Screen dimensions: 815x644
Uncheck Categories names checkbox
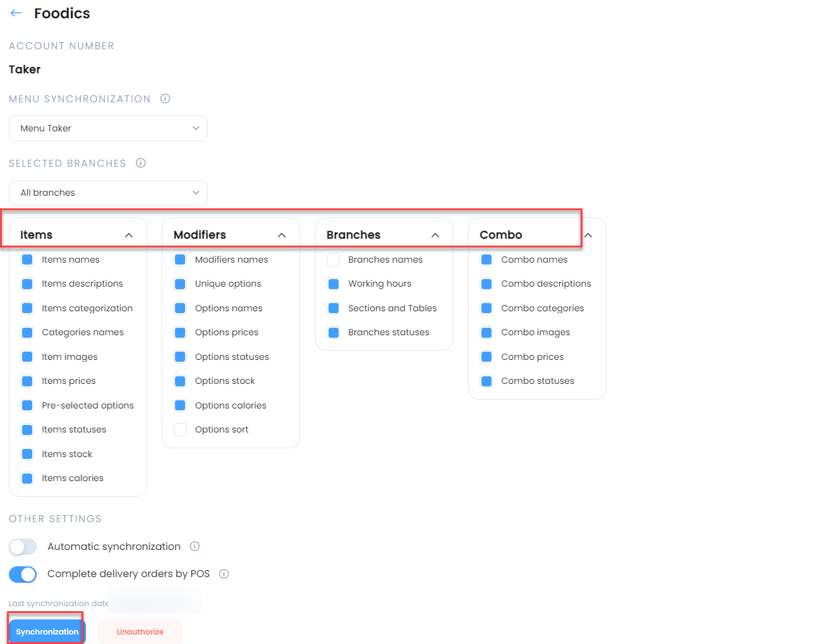coord(27,333)
